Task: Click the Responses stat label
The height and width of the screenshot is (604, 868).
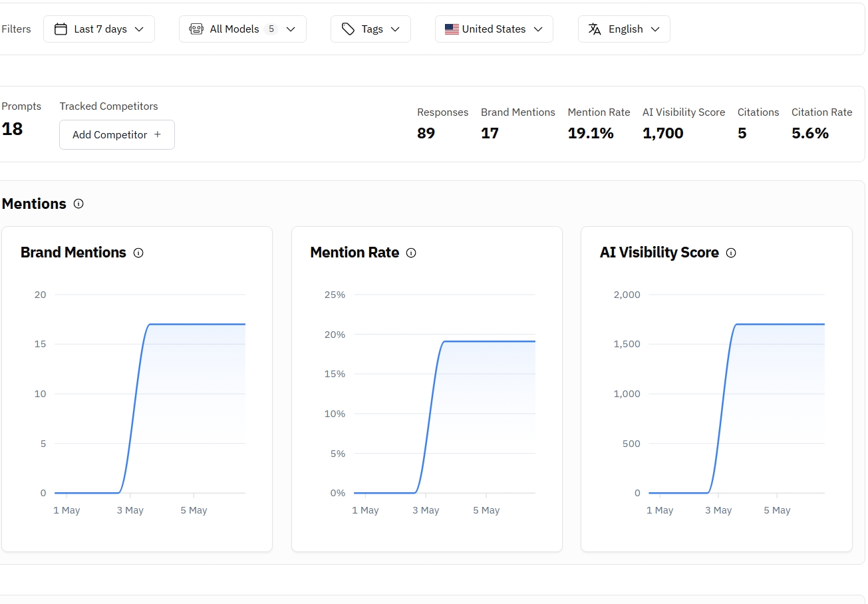Action: point(442,112)
